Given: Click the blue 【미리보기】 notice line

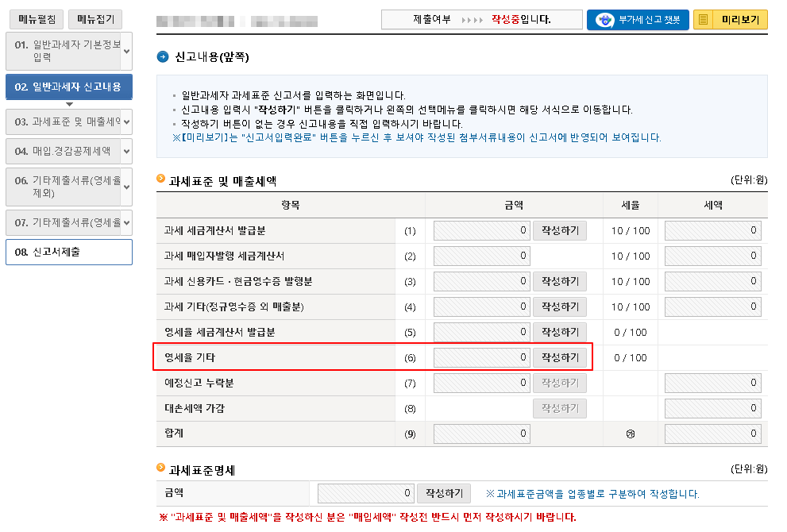Looking at the screenshot, I should (x=417, y=137).
